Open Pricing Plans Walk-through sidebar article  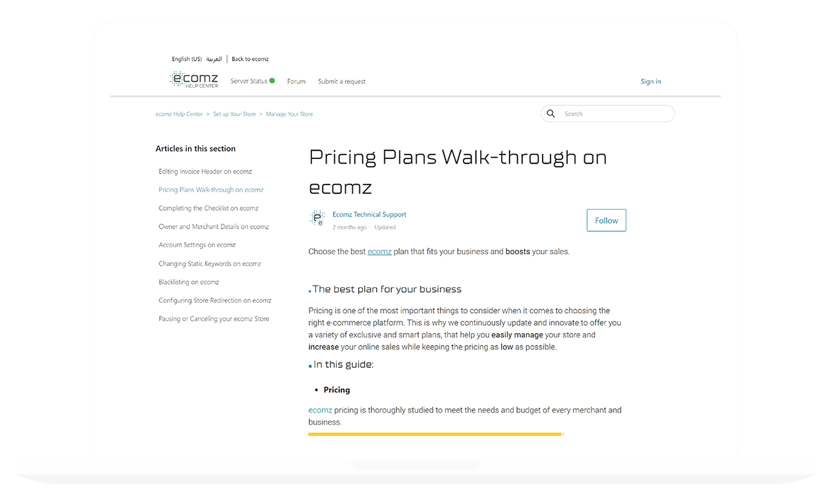[211, 190]
